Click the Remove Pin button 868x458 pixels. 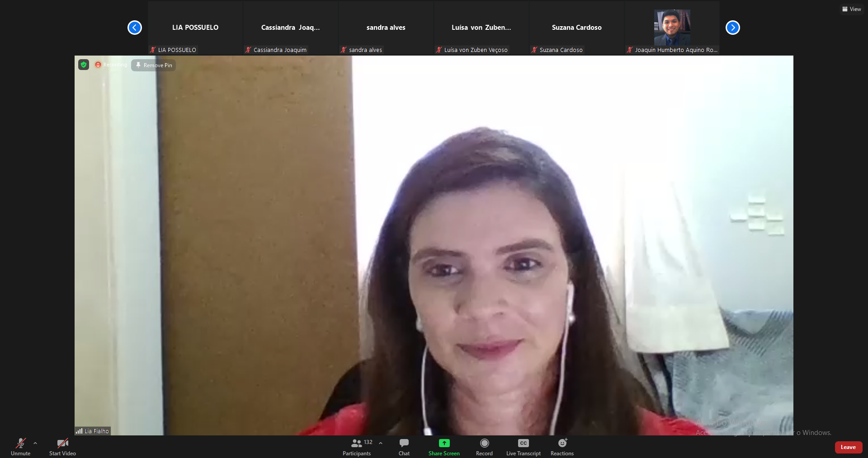point(154,65)
